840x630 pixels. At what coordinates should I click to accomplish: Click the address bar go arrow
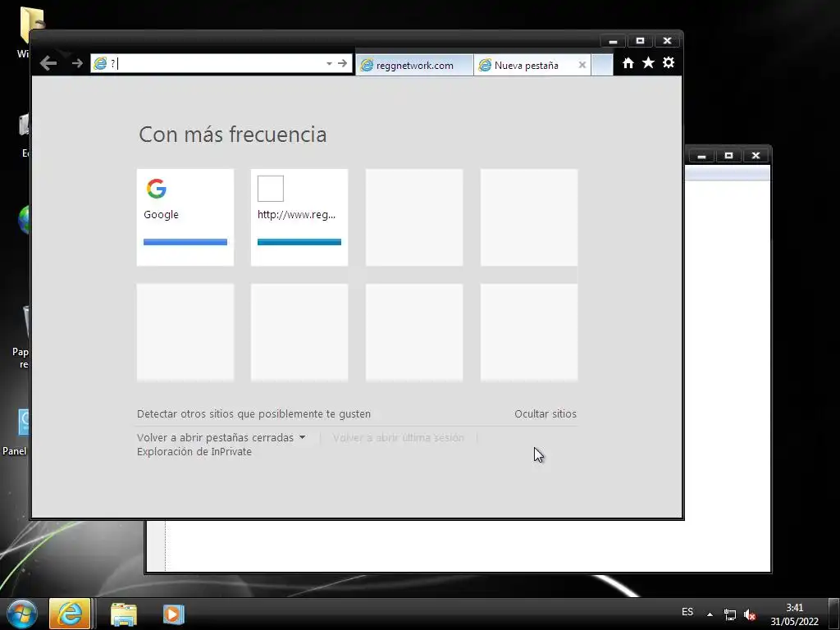(x=343, y=63)
